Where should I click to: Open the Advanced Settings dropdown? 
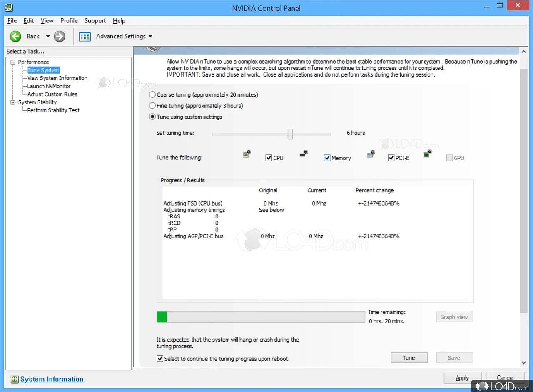[150, 37]
